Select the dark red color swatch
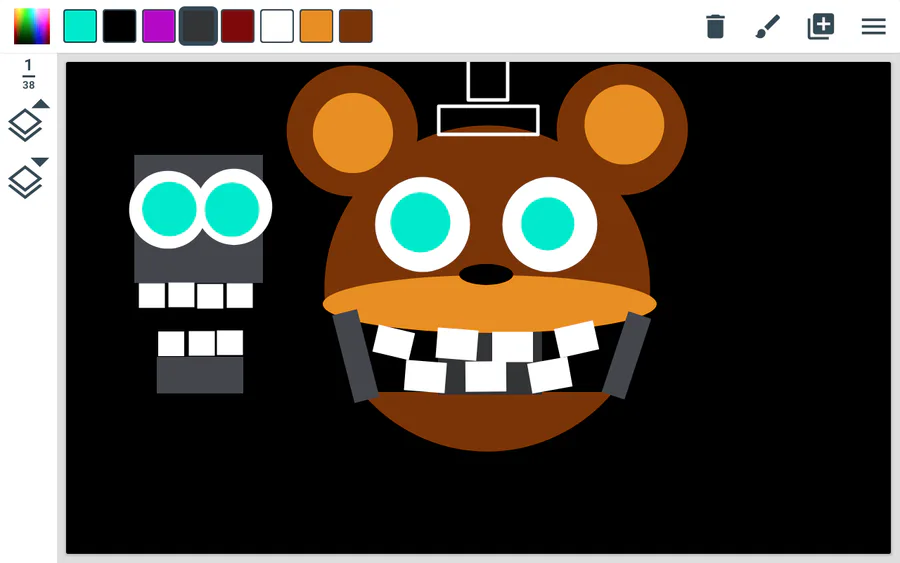Screen dimensions: 900x563 238,26
